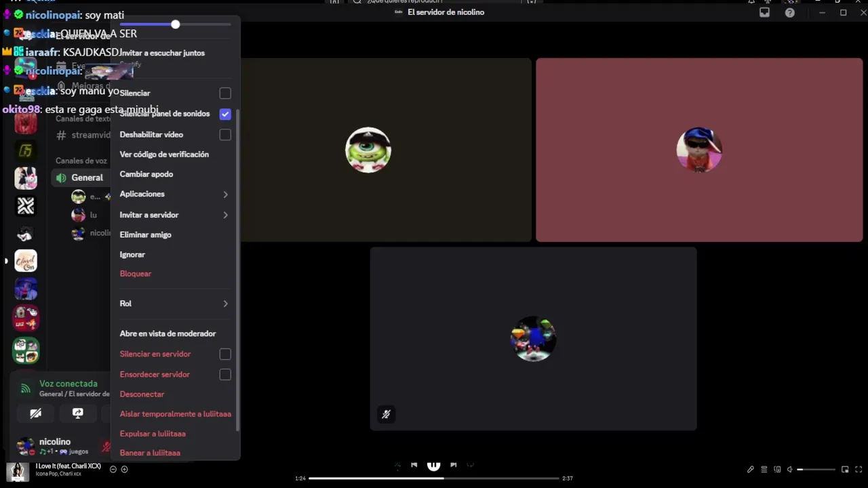Select Invitar a escuchar juntos
The height and width of the screenshot is (488, 868).
pyautogui.click(x=162, y=53)
